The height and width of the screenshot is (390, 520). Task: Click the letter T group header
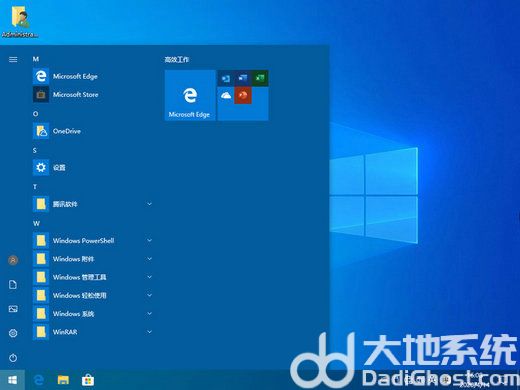pos(35,187)
